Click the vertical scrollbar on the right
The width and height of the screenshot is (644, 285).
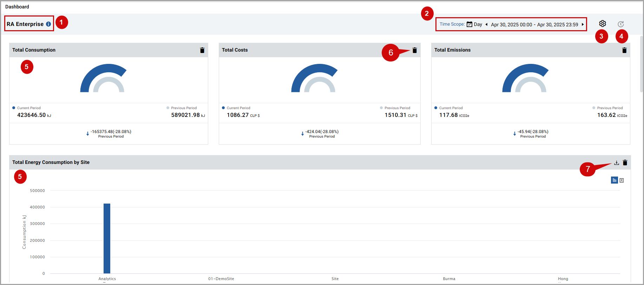(x=642, y=63)
